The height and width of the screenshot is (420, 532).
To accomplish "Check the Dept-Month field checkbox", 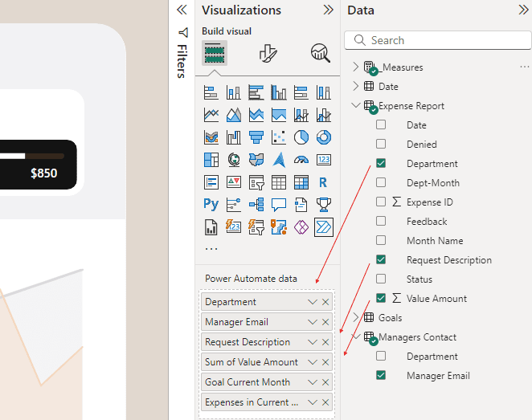I will pos(381,182).
